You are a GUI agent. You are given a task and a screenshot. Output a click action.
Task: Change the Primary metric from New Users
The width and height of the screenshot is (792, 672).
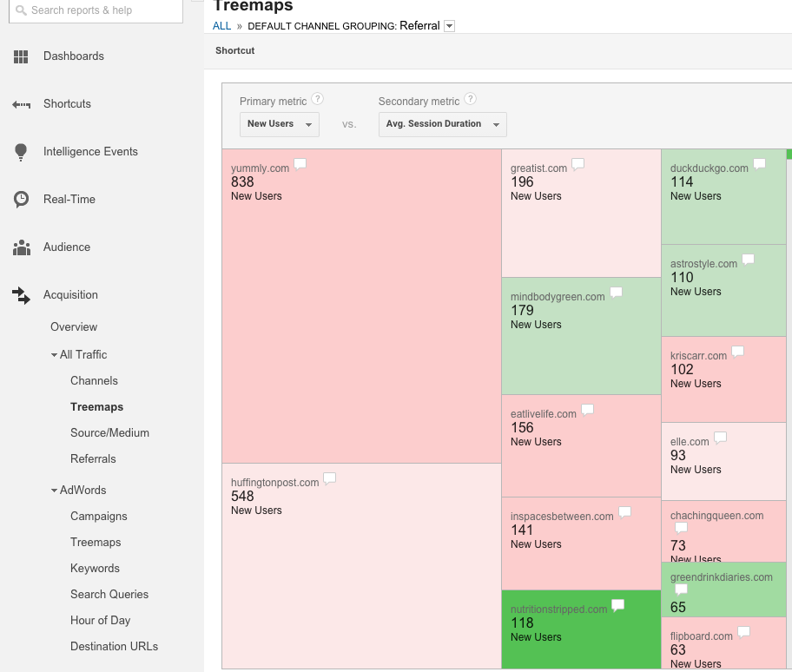pos(279,124)
